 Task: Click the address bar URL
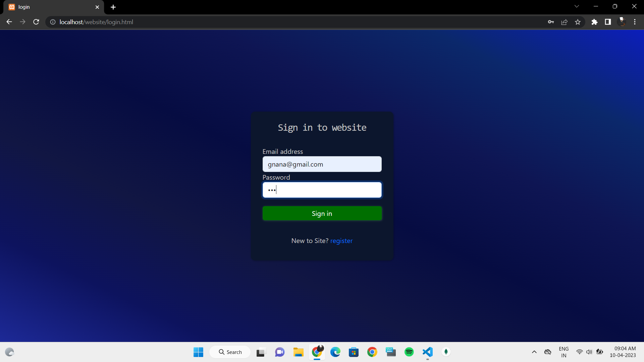coord(96,22)
